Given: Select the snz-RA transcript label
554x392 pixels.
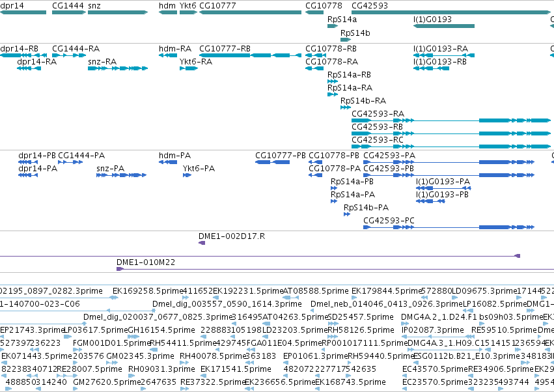Looking at the screenshot, I should [x=102, y=62].
